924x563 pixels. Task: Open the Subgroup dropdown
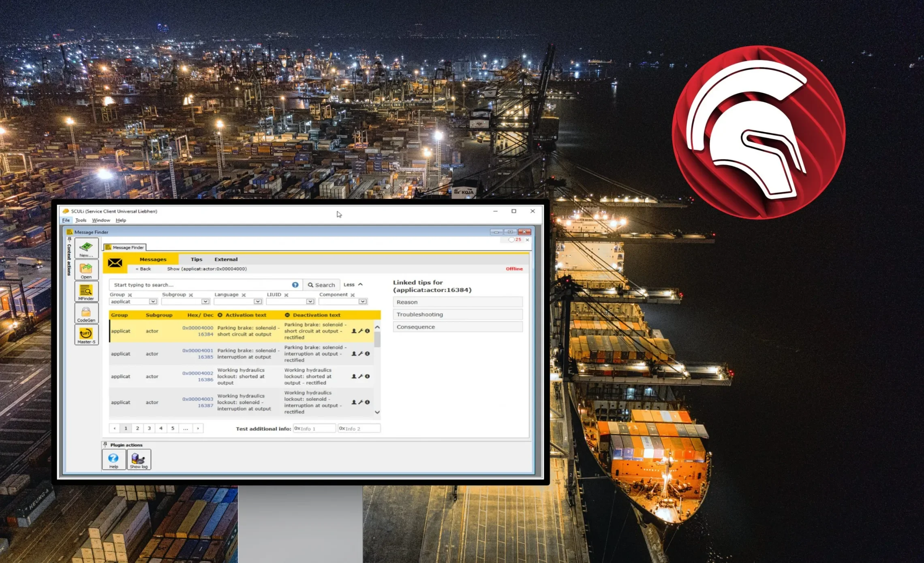pos(205,301)
